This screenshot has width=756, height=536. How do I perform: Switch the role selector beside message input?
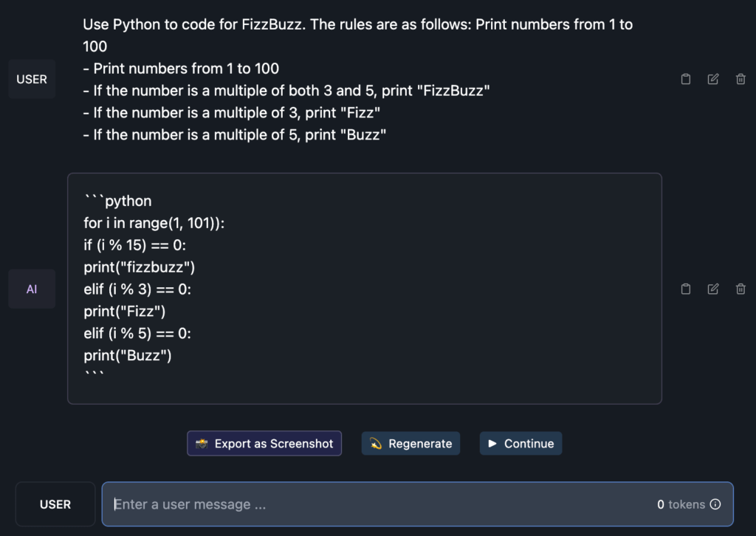[55, 505]
